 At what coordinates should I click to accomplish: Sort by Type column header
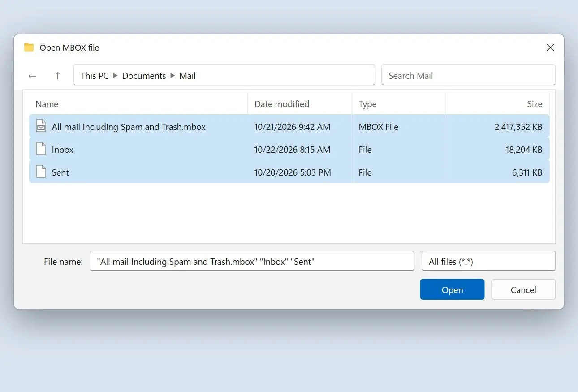click(x=367, y=104)
